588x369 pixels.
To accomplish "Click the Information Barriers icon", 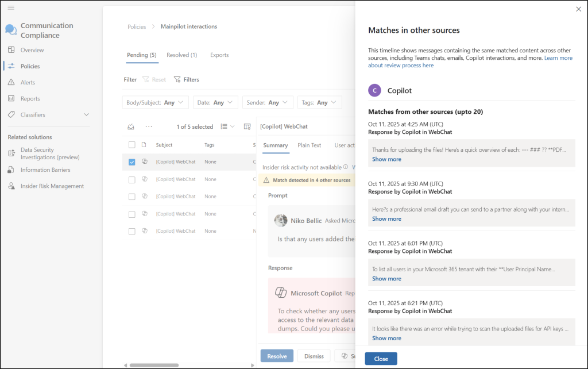I will pos(11,170).
